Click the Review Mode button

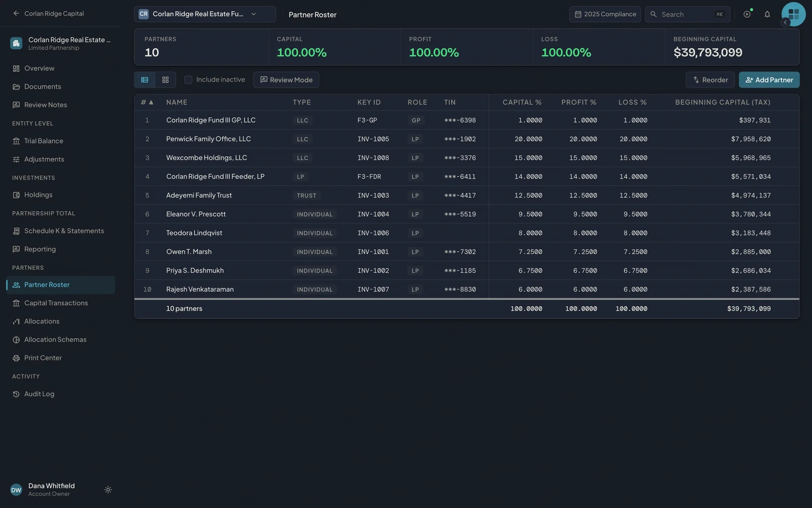point(286,80)
